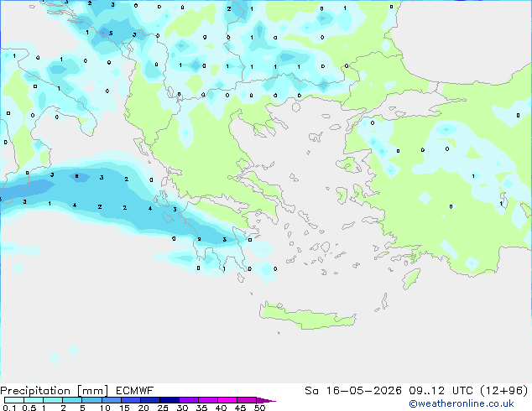
Task: Click legend scale label '25'
Action: [163, 408]
